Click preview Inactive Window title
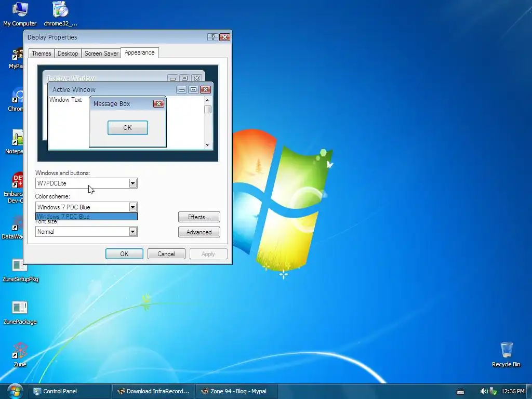The width and height of the screenshot is (532, 399). (71, 78)
